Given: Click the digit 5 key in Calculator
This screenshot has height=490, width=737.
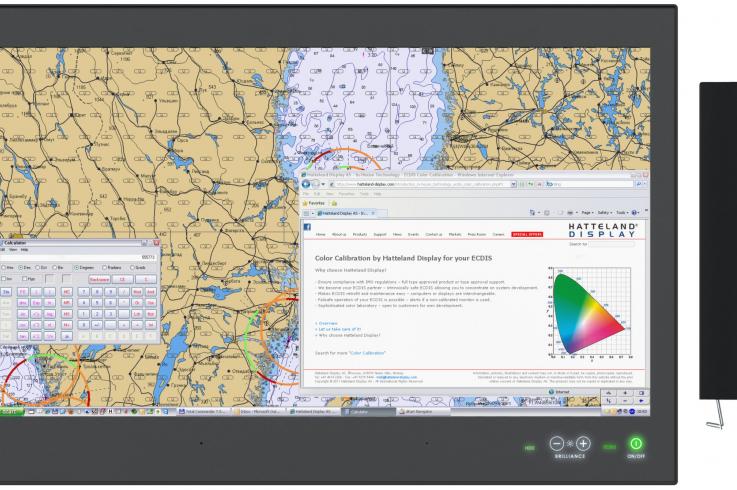Looking at the screenshot, I should point(97,302).
